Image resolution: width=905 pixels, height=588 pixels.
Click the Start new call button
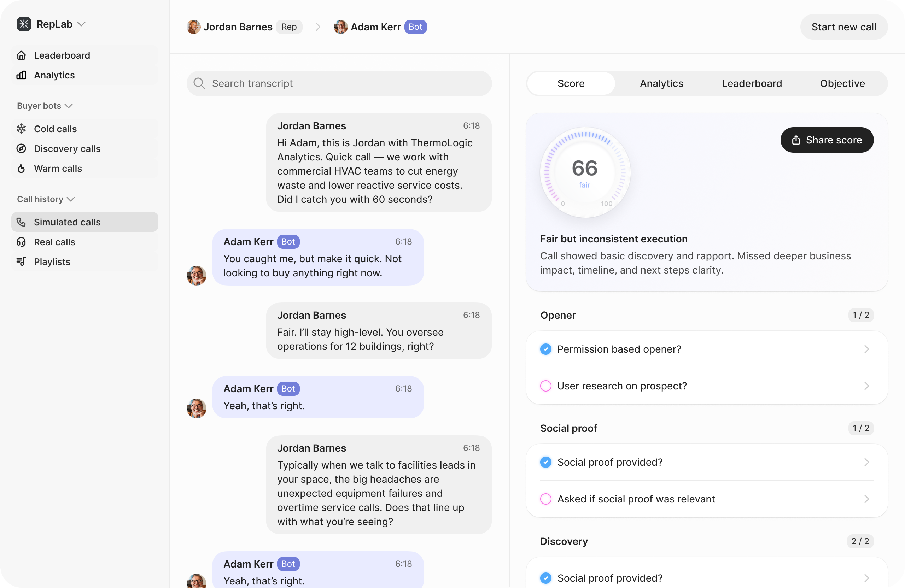point(843,27)
